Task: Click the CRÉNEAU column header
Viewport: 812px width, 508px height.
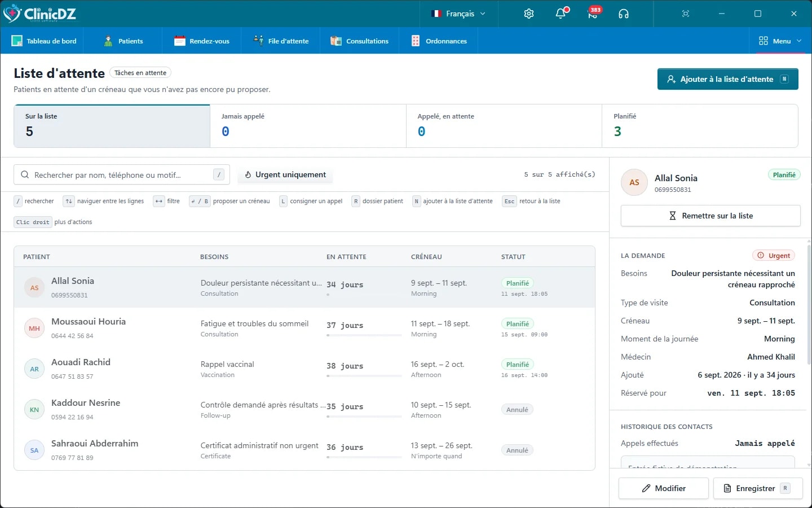Action: [426, 257]
